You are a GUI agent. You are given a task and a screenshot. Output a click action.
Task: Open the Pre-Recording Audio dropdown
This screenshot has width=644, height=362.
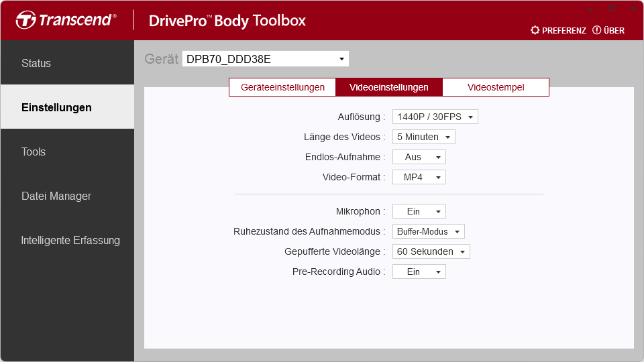pos(419,271)
